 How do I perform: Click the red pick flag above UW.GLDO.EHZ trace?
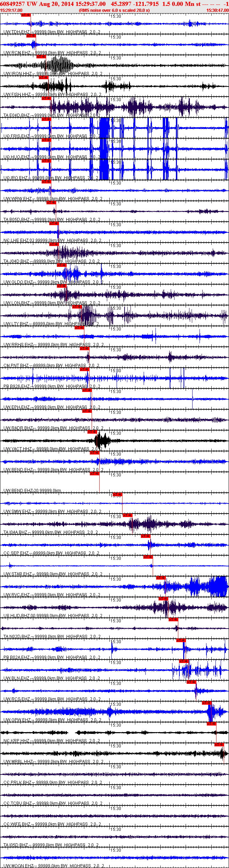coord(61,265)
